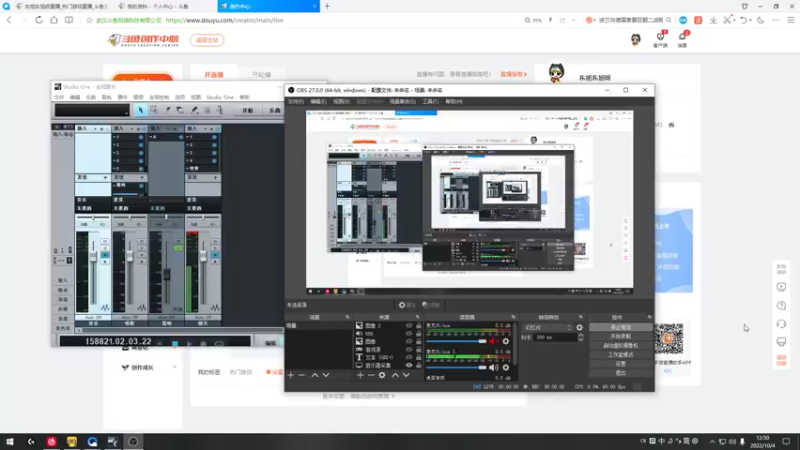The image size is (800, 450).
Task: Toggle lock on 显示器采集 source
Action: point(418,365)
